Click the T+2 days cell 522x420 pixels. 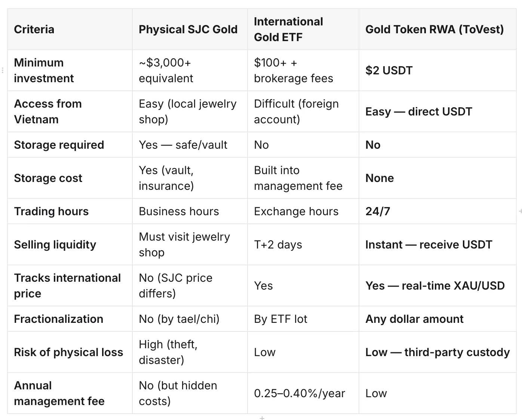tap(303, 244)
